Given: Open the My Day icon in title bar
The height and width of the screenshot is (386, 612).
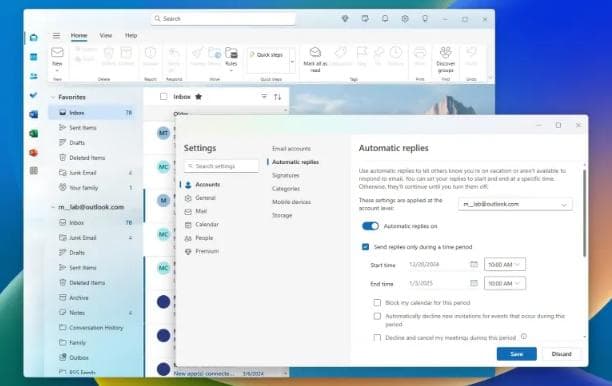Looking at the screenshot, I should 365,19.
